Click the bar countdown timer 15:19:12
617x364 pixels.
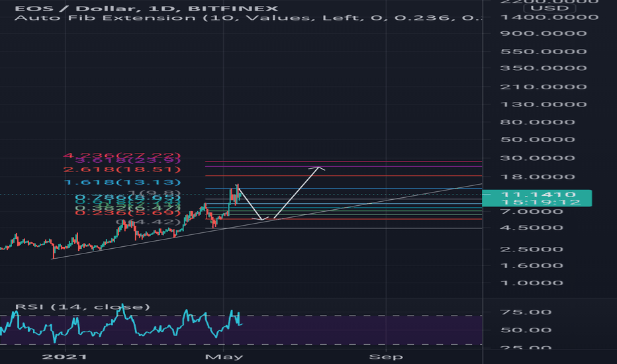tap(541, 203)
